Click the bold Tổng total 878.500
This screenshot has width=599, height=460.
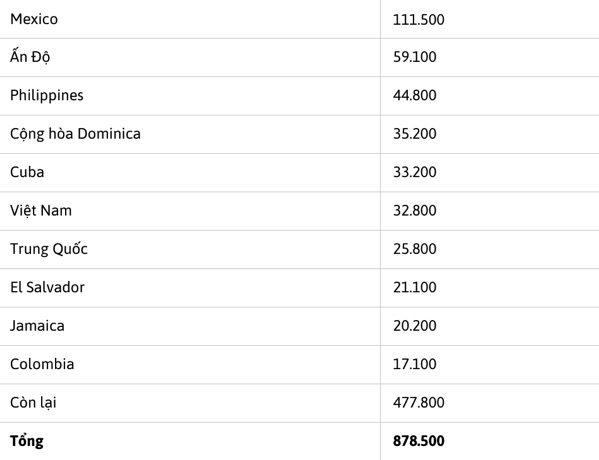pos(419,441)
